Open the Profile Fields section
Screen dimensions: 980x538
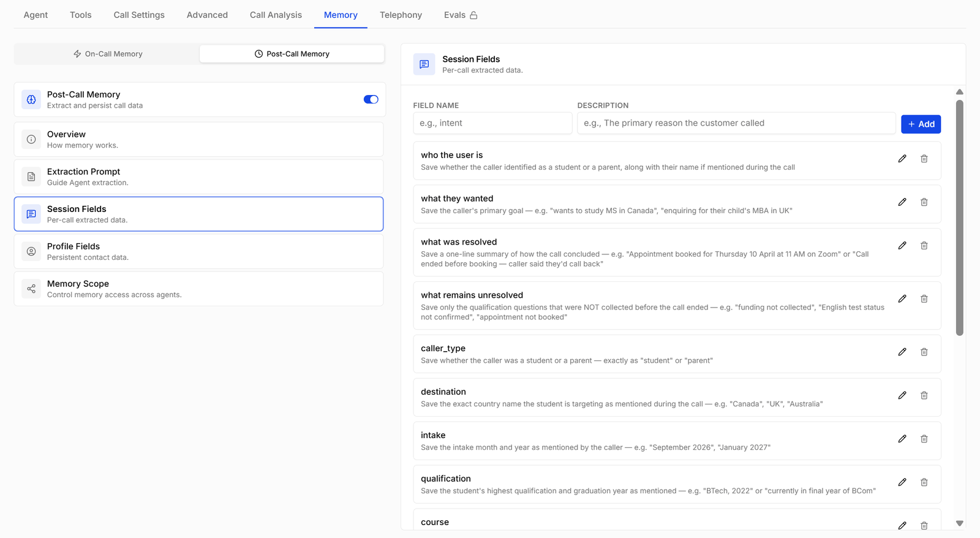coord(198,251)
